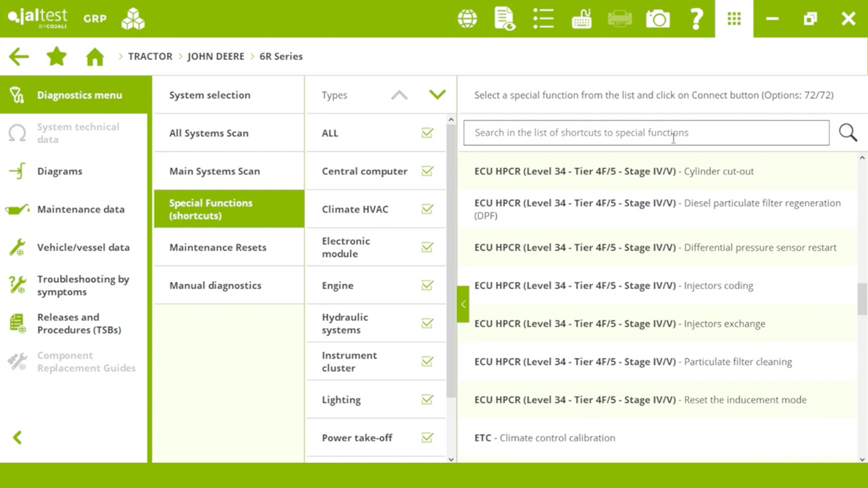Open help via question mark icon

[696, 19]
